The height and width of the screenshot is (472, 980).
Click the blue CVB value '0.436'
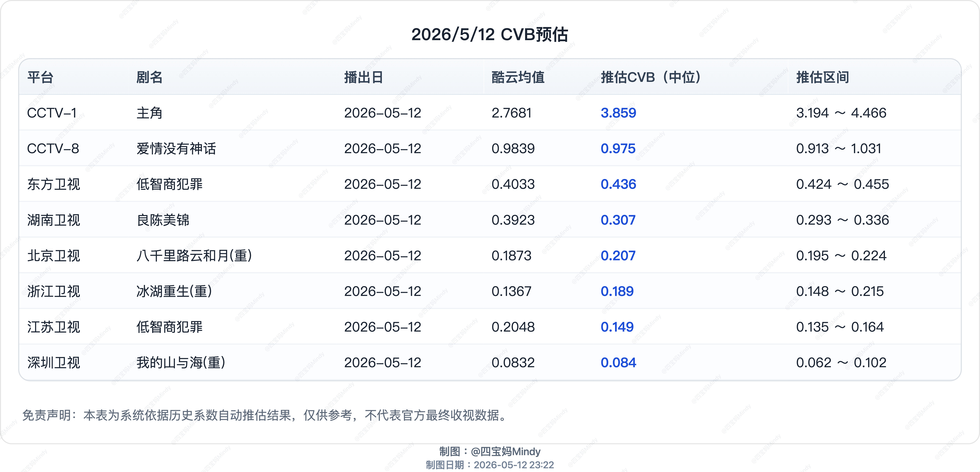(x=619, y=184)
